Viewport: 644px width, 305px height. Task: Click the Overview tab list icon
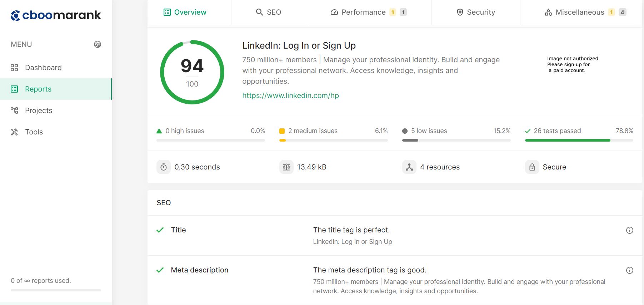click(167, 12)
